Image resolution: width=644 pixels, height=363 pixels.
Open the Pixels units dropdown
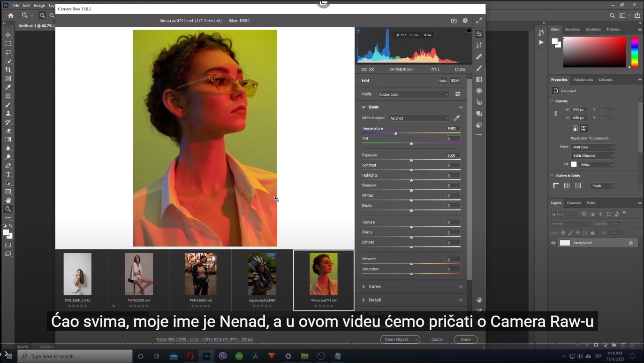coord(602,186)
